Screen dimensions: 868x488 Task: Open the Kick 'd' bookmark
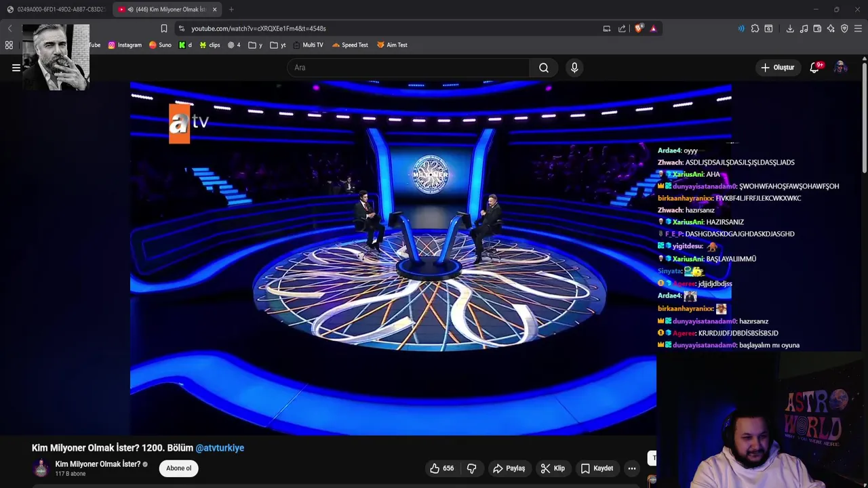pyautogui.click(x=185, y=45)
